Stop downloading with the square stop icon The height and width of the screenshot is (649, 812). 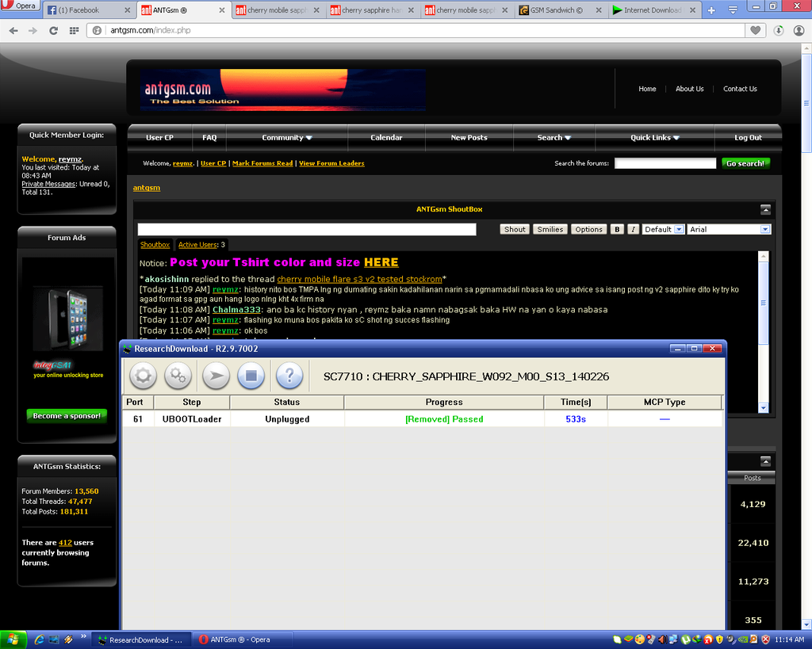click(251, 376)
